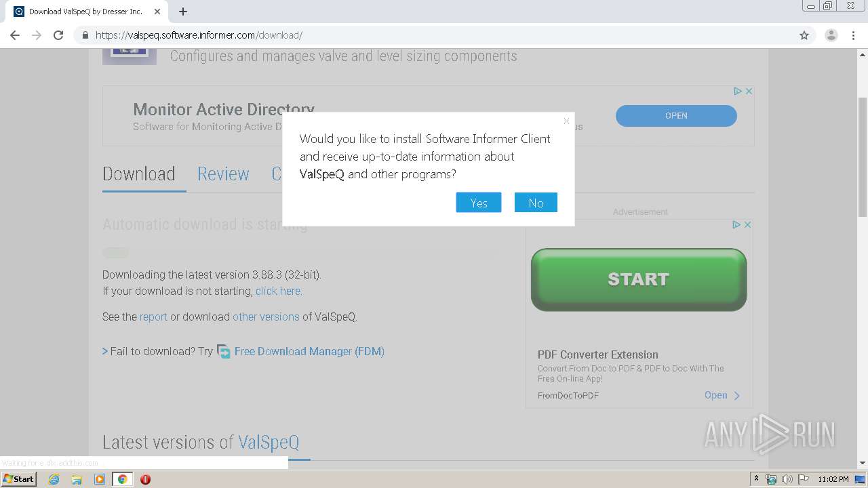This screenshot has width=868, height=488.
Task: Click the 'Downloading the latest version 3.88.3' text
Action: click(212, 274)
